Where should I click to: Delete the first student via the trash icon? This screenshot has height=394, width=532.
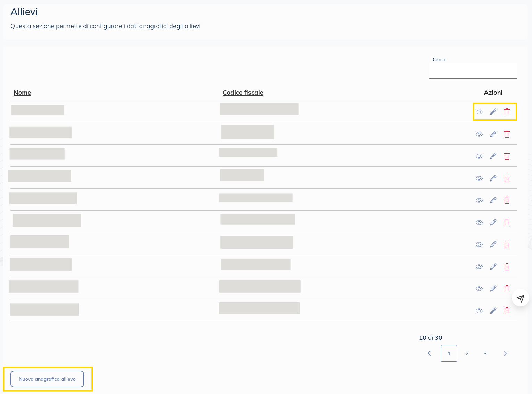pyautogui.click(x=507, y=112)
